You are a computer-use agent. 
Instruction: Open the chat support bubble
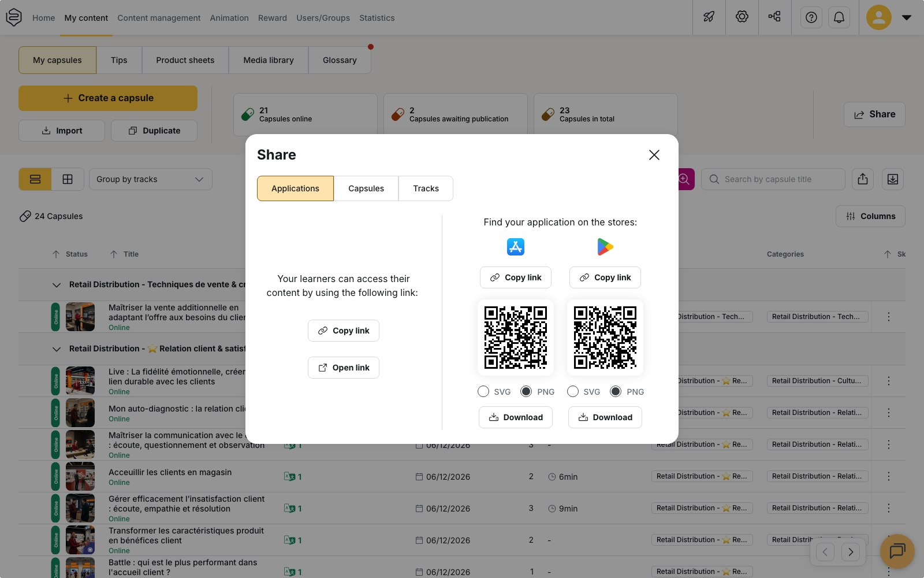(897, 551)
